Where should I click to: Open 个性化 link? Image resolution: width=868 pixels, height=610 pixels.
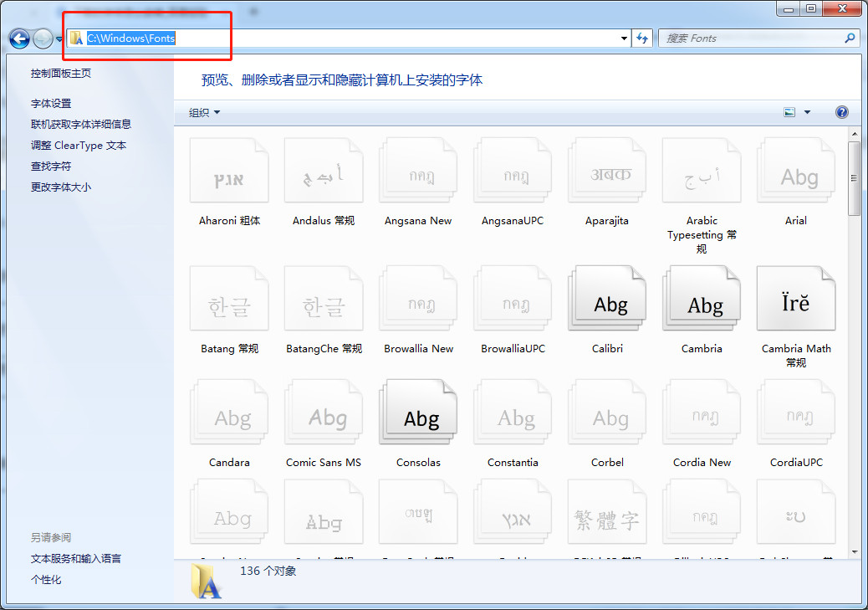[x=46, y=580]
